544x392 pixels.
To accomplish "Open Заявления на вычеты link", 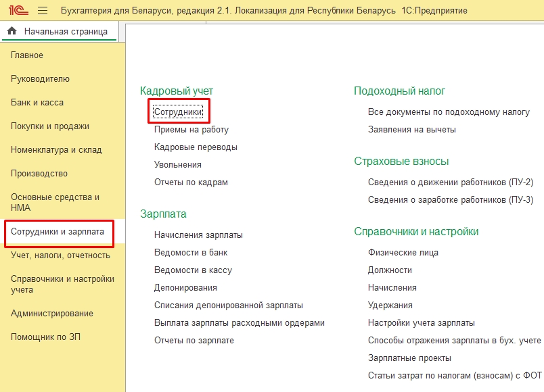I will 412,130.
